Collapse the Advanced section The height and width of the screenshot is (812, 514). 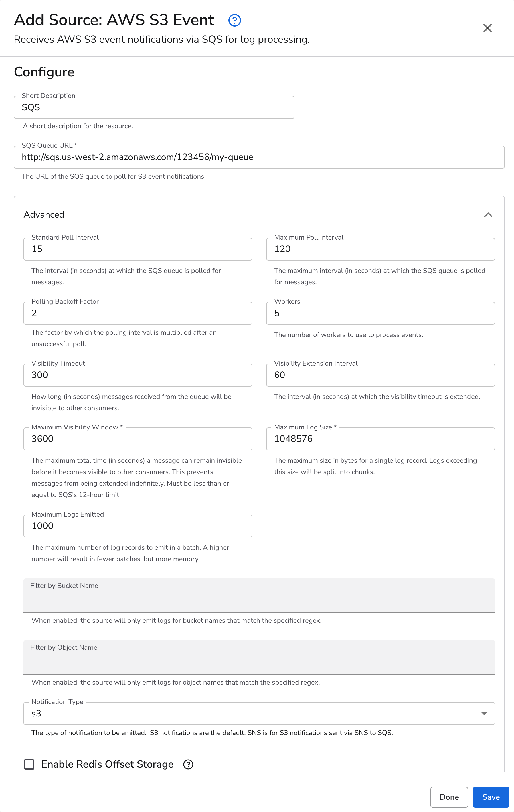click(x=488, y=215)
